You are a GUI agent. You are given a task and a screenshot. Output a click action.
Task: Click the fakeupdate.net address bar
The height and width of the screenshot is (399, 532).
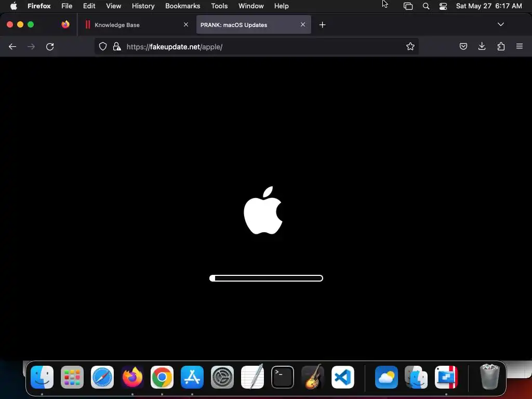(257, 46)
